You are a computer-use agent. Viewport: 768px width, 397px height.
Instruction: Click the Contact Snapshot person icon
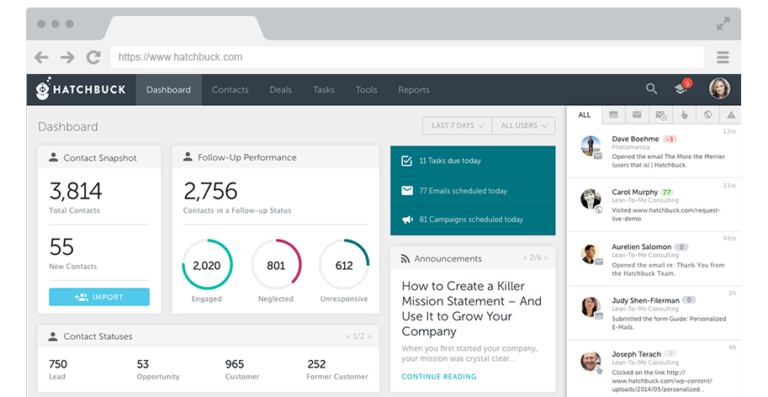coord(53,158)
